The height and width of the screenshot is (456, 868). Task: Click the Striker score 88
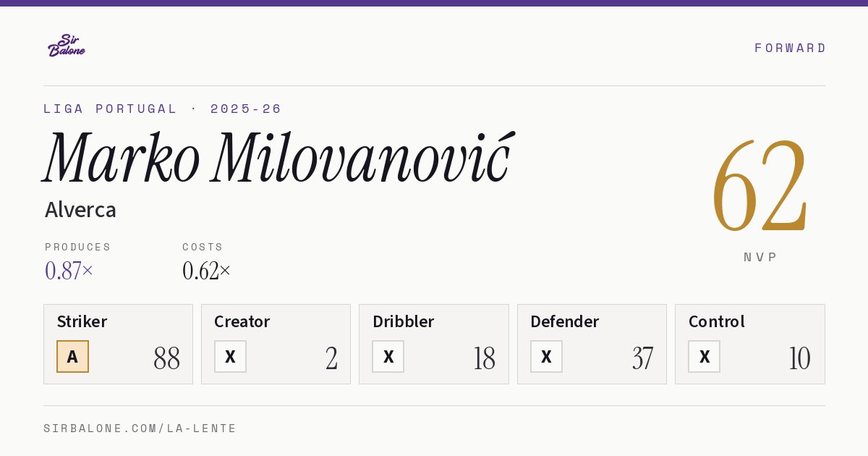click(x=166, y=358)
